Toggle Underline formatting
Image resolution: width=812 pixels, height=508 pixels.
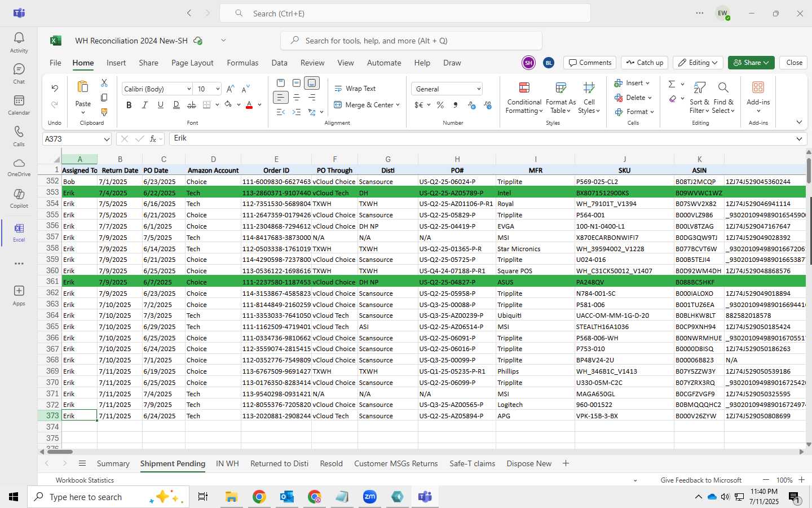(161, 105)
